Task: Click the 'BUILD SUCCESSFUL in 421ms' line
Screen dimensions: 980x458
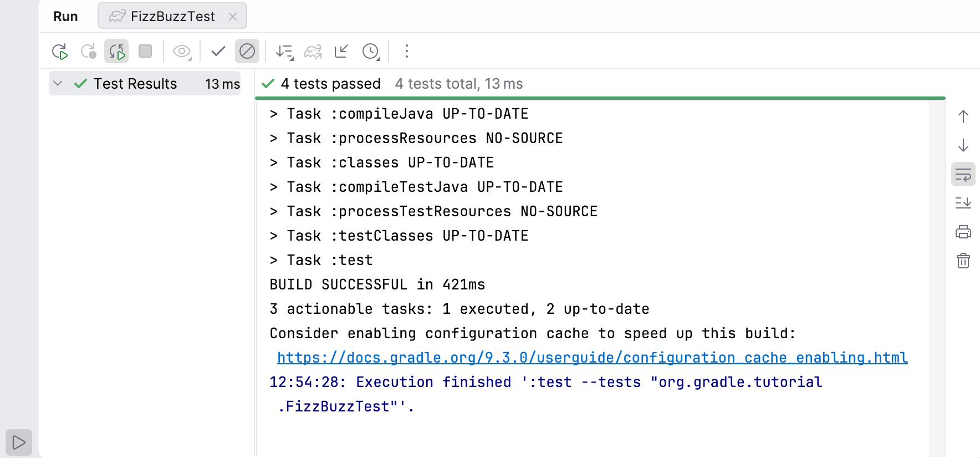Action: [x=377, y=284]
